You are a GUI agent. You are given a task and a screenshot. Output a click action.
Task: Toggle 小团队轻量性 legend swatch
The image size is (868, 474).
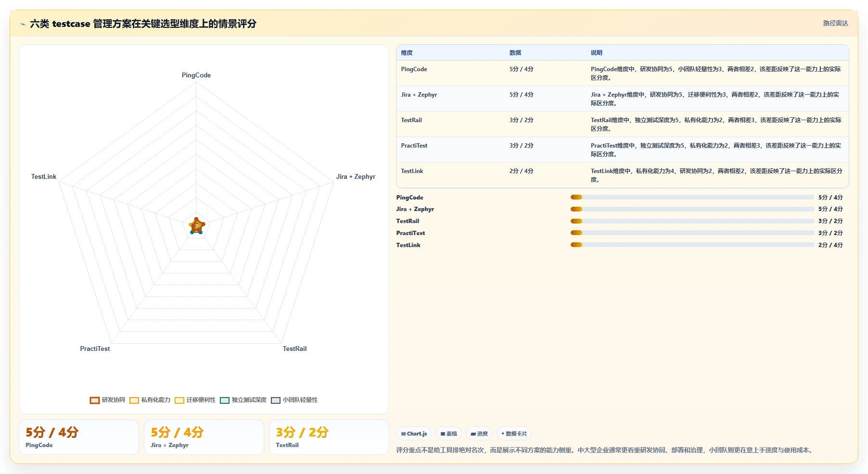(x=276, y=400)
